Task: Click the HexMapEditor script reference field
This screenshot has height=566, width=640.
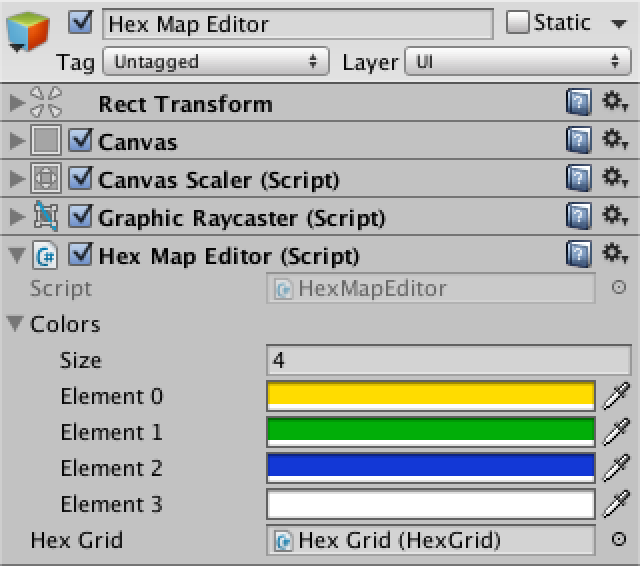Action: pyautogui.click(x=431, y=288)
